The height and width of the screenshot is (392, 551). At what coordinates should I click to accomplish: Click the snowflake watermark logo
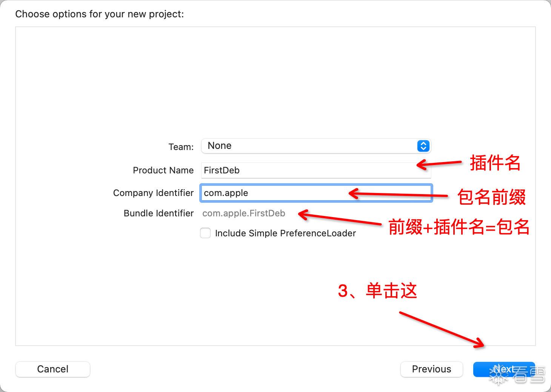pyautogui.click(x=499, y=374)
